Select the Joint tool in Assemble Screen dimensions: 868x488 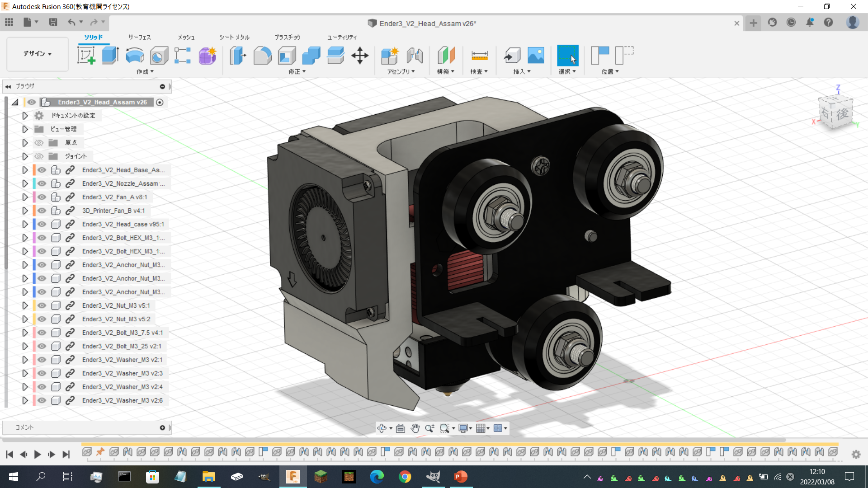click(x=414, y=56)
